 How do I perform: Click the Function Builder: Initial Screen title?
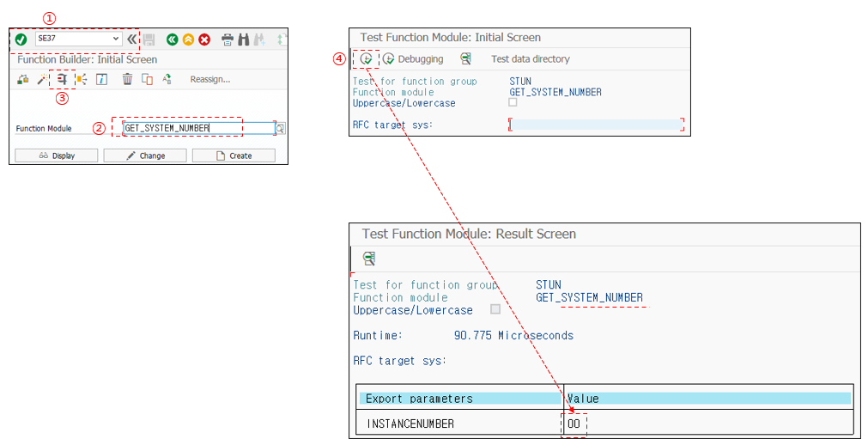click(87, 59)
